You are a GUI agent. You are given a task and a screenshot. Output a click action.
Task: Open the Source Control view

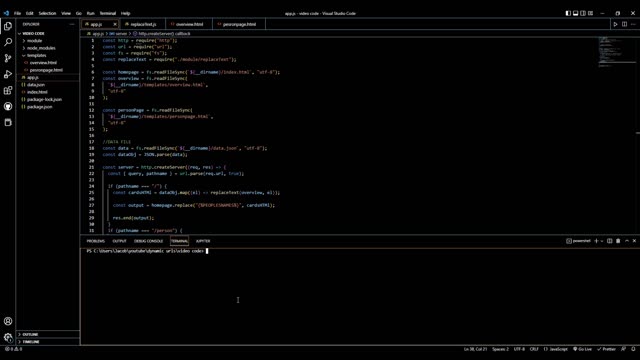8,58
